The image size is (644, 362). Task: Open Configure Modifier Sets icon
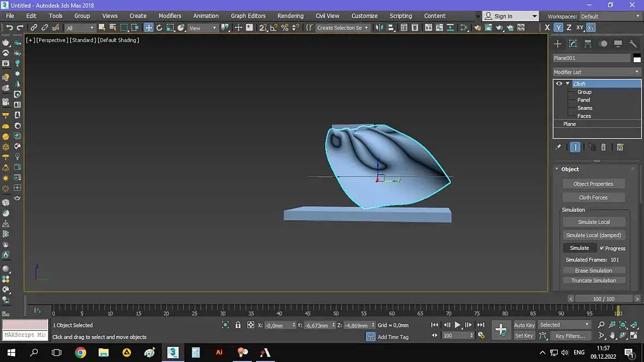pyautogui.click(x=620, y=147)
